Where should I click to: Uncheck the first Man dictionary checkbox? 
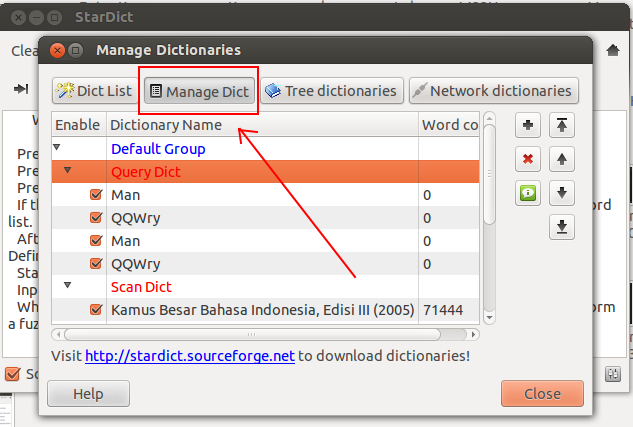pyautogui.click(x=96, y=195)
